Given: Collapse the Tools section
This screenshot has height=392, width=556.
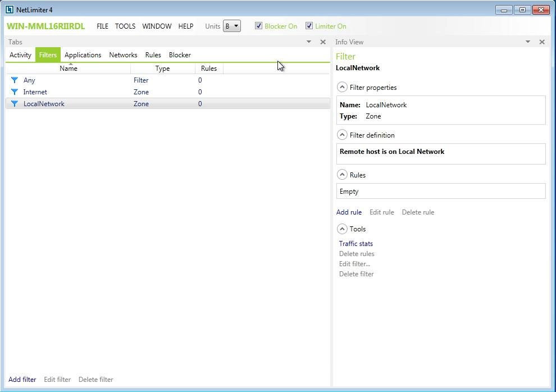Looking at the screenshot, I should pos(342,229).
